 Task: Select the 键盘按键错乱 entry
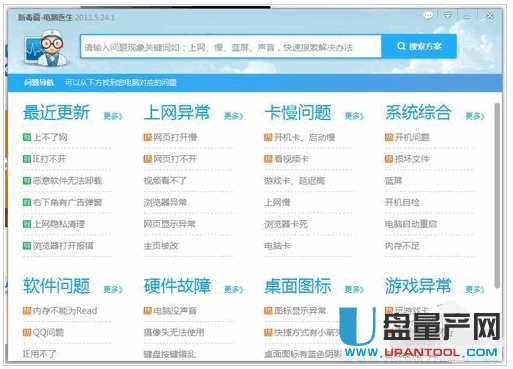coord(169,354)
